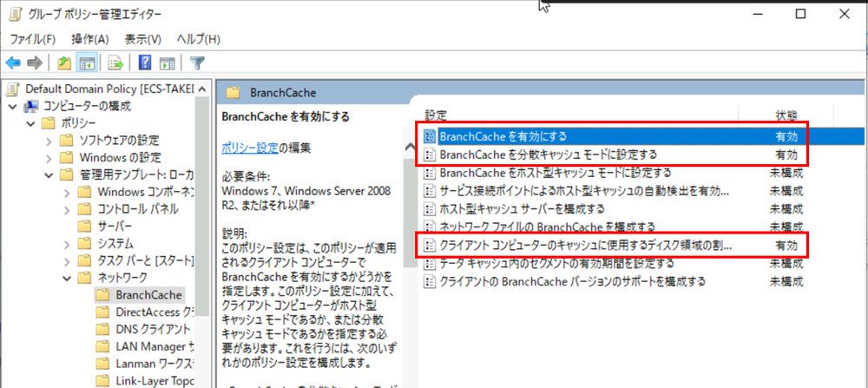Image resolution: width=868 pixels, height=388 pixels.
Task: Collapse the コンピューターの構成 node
Action: [14, 106]
